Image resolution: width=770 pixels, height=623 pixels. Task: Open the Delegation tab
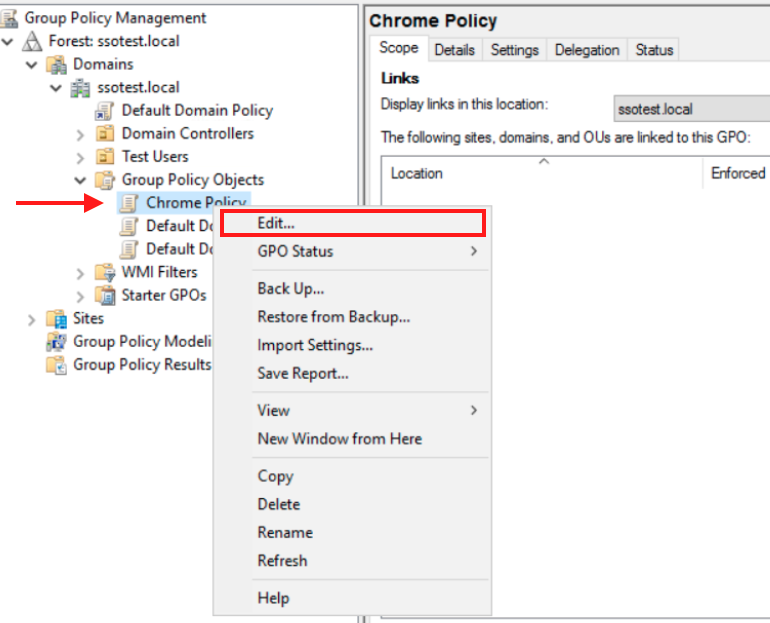pyautogui.click(x=587, y=50)
